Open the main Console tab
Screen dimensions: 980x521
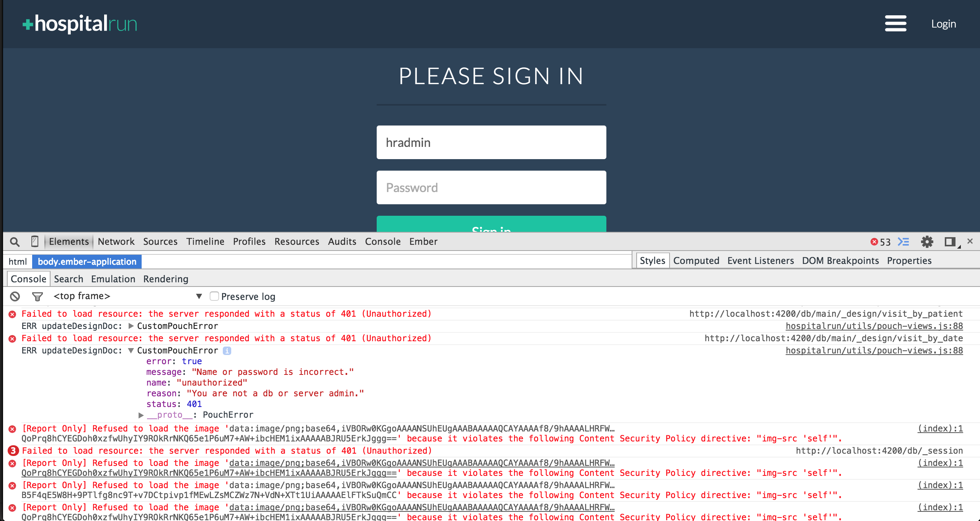383,241
